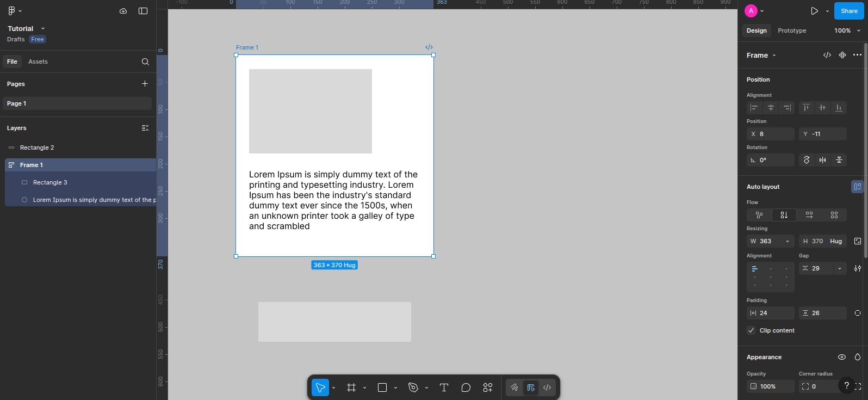Switch to Draw mode in toolbar
This screenshot has width=868, height=400.
pyautogui.click(x=514, y=387)
